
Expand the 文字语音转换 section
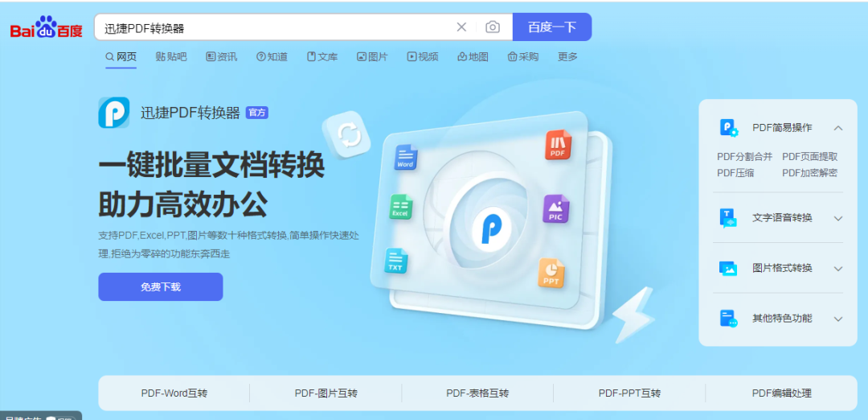pos(838,218)
